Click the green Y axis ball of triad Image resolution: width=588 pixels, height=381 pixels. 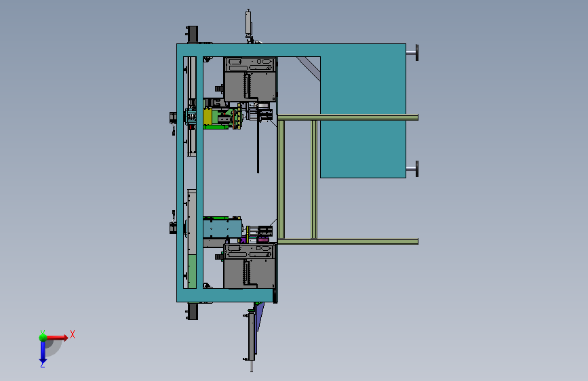tap(43, 338)
